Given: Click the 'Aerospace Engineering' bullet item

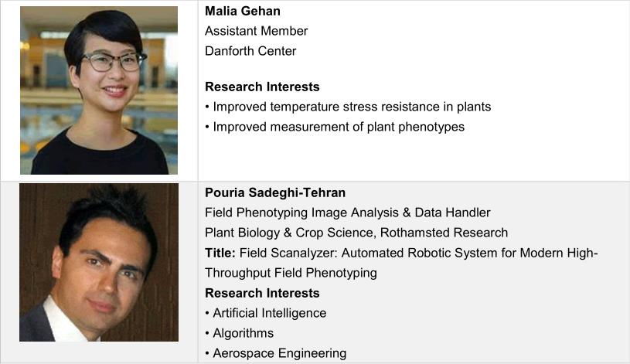Looking at the screenshot, I should tap(279, 353).
